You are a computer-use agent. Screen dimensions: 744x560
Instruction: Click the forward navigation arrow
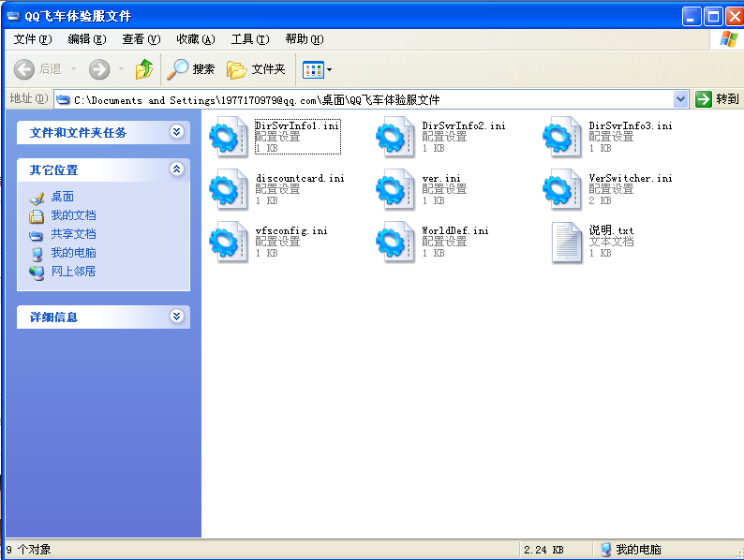click(99, 69)
